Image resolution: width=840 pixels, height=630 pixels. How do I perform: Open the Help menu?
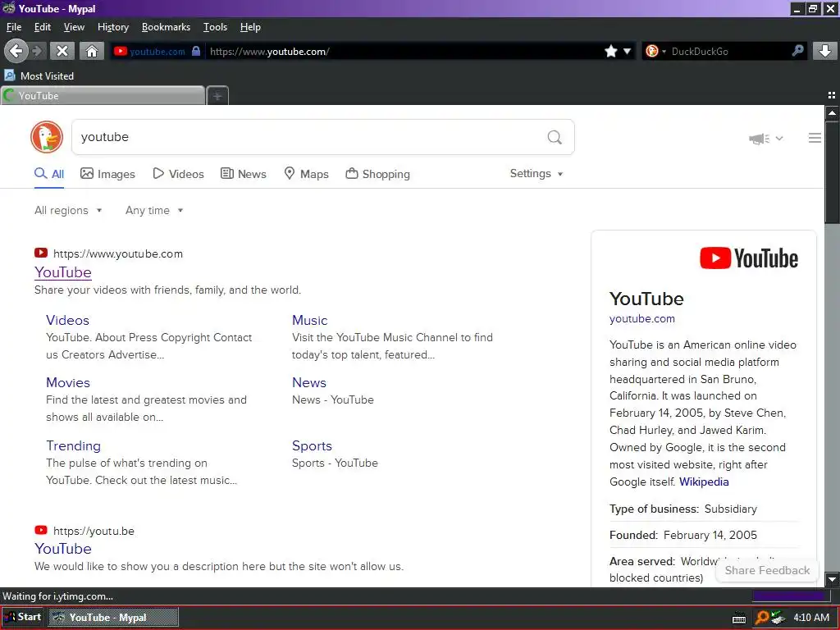point(250,27)
